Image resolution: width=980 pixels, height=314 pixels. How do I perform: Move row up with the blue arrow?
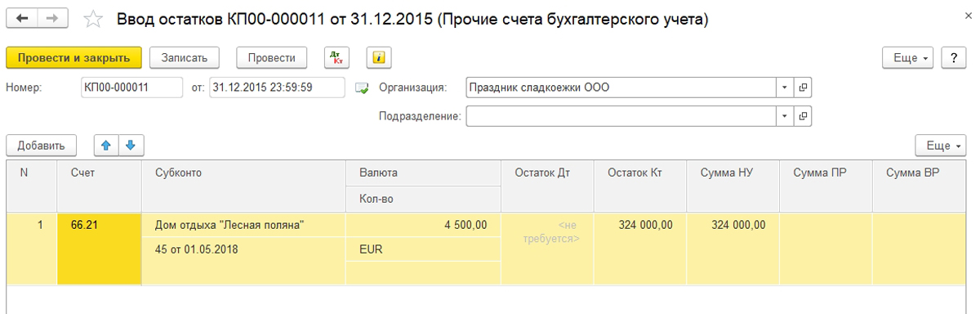pos(105,146)
